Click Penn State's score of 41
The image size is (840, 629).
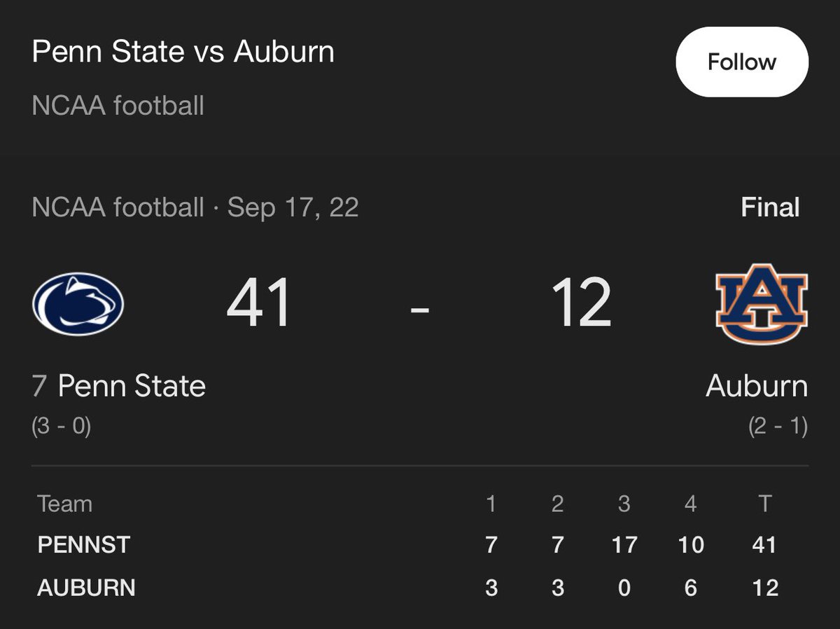click(x=259, y=304)
